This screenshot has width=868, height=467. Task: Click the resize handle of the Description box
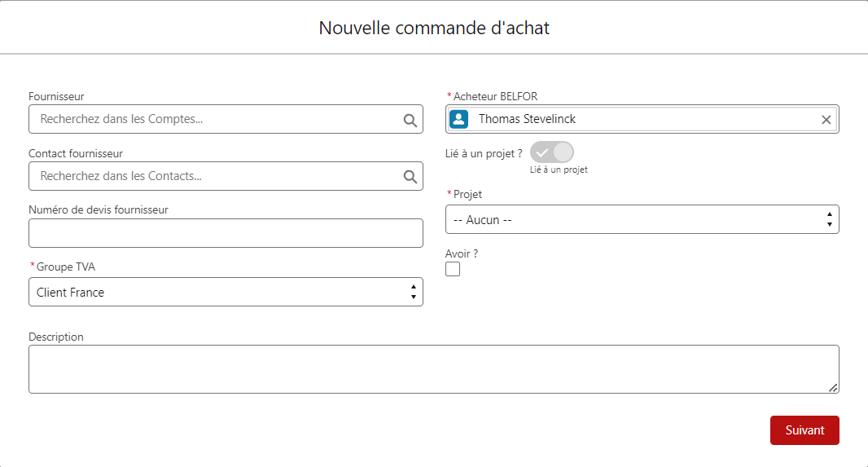pyautogui.click(x=832, y=388)
